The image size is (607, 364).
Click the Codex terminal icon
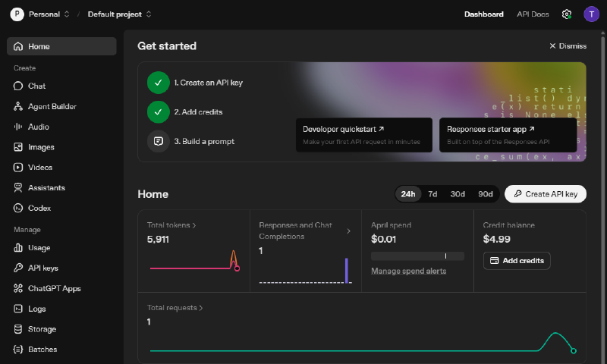pos(17,208)
